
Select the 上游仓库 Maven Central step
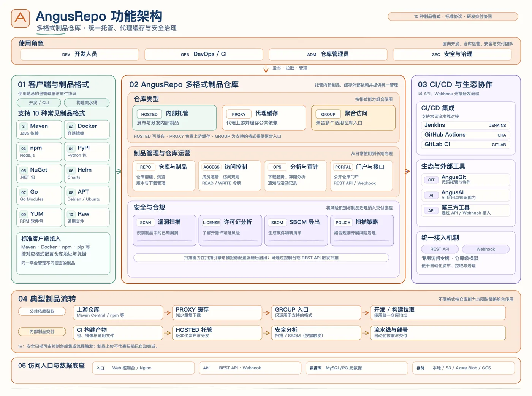click(x=118, y=313)
